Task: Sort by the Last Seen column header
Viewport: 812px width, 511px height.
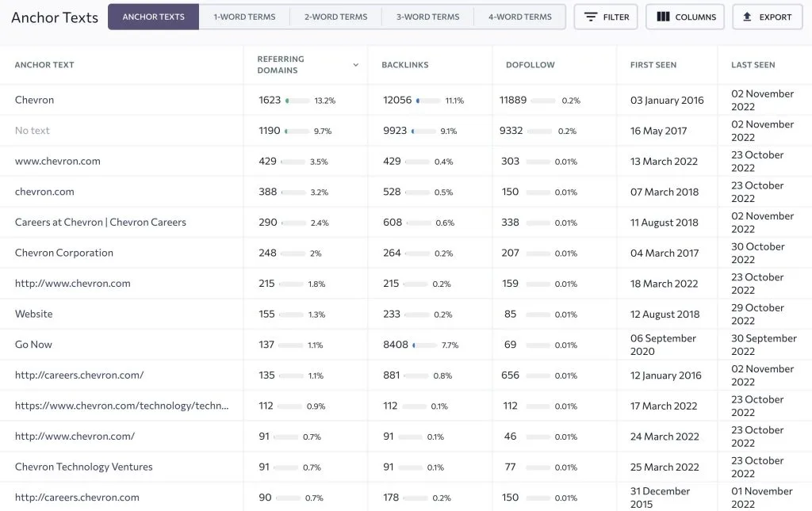Action: (753, 65)
